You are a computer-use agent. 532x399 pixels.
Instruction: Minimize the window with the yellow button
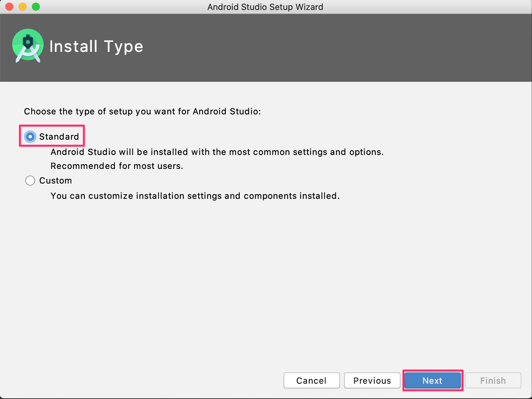point(23,7)
